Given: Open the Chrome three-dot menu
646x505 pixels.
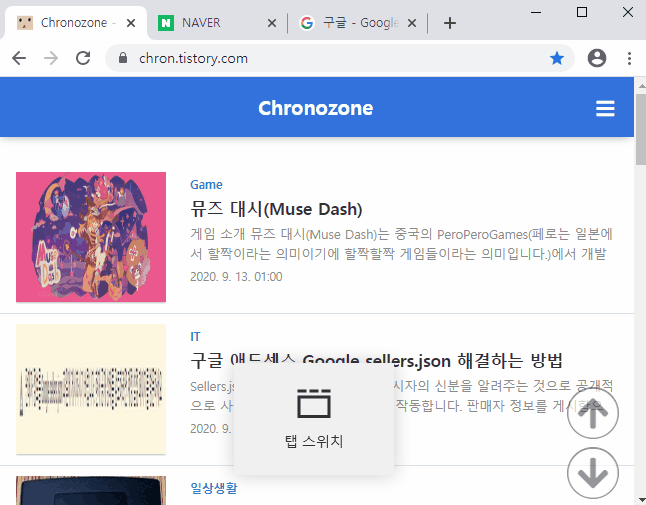Looking at the screenshot, I should (629, 58).
